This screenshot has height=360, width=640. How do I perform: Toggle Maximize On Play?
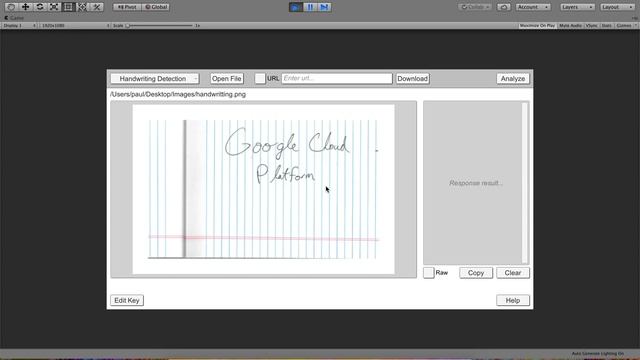click(537, 26)
